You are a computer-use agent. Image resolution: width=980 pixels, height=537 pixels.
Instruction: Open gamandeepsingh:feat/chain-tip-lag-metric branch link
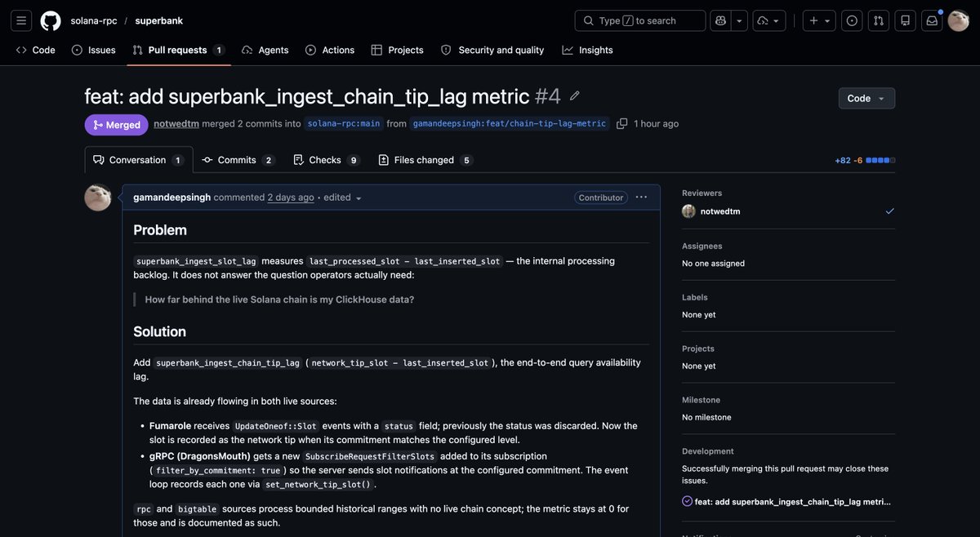pos(510,123)
